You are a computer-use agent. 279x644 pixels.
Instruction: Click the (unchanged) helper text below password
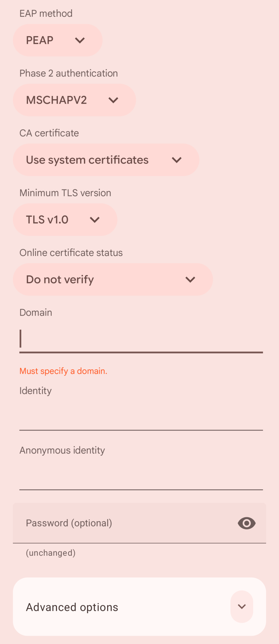pyautogui.click(x=51, y=553)
